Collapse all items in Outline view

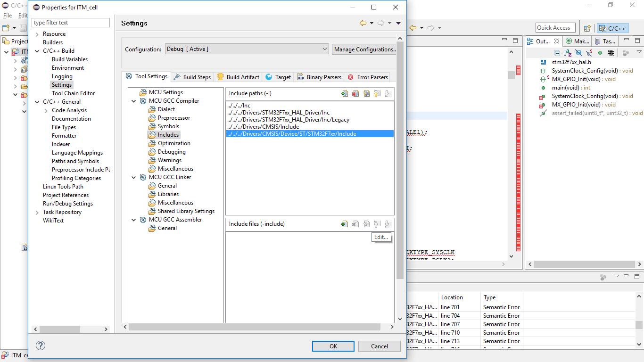coord(557,53)
